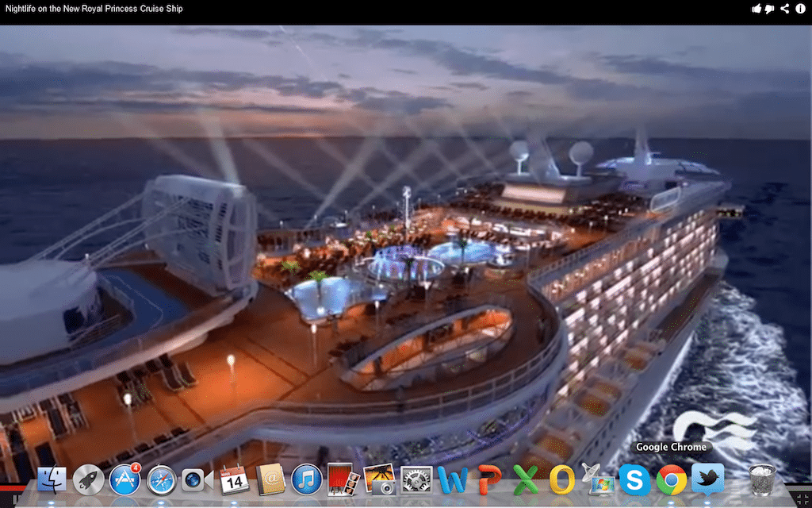Launch Microsoft PowerPoint from the dock
The image size is (812, 508).
pos(489,480)
